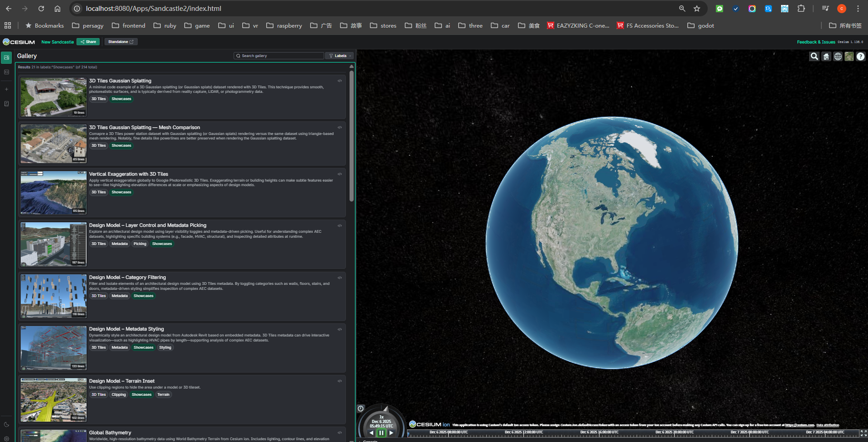Click the Data attribution link
This screenshot has width=868, height=442.
pos(828,425)
